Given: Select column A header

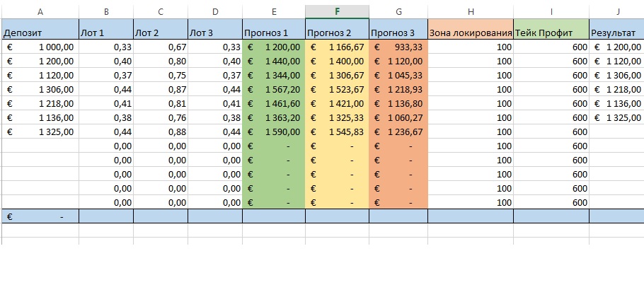Looking at the screenshot, I should coord(40,12).
